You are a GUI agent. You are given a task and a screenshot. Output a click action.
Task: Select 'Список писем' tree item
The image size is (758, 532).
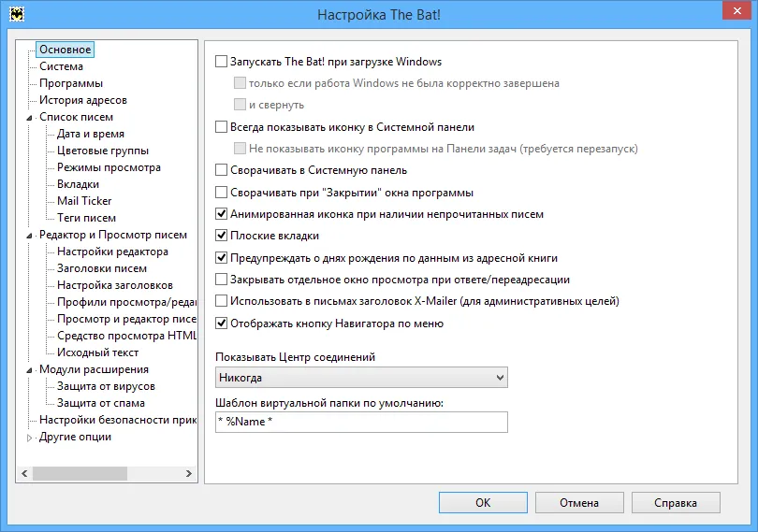point(77,117)
